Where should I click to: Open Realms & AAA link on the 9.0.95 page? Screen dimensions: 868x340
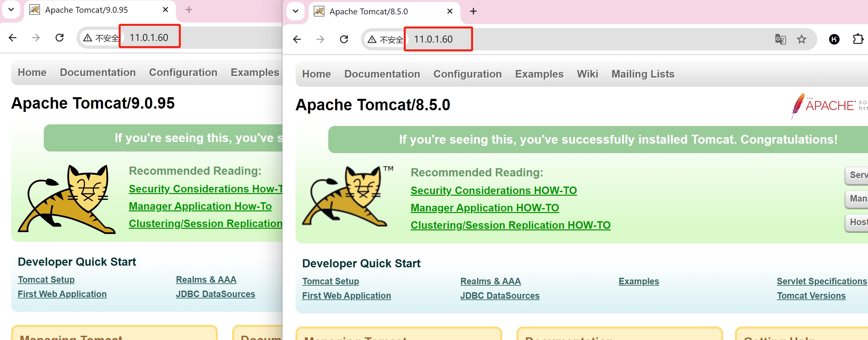pos(206,279)
